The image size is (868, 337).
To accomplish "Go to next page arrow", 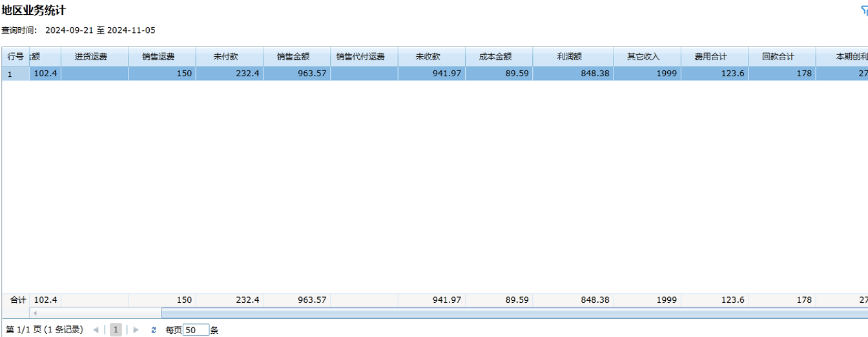I will point(136,330).
